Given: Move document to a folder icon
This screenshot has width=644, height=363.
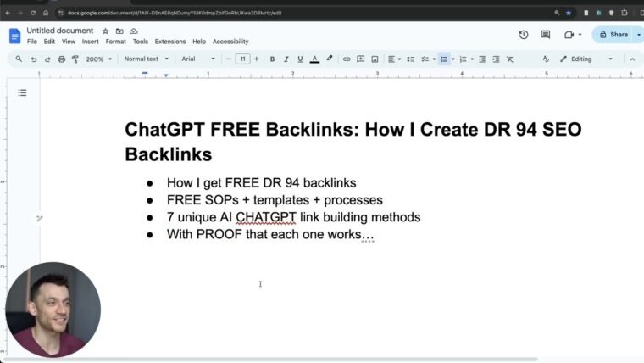Looking at the screenshot, I should coord(119,31).
